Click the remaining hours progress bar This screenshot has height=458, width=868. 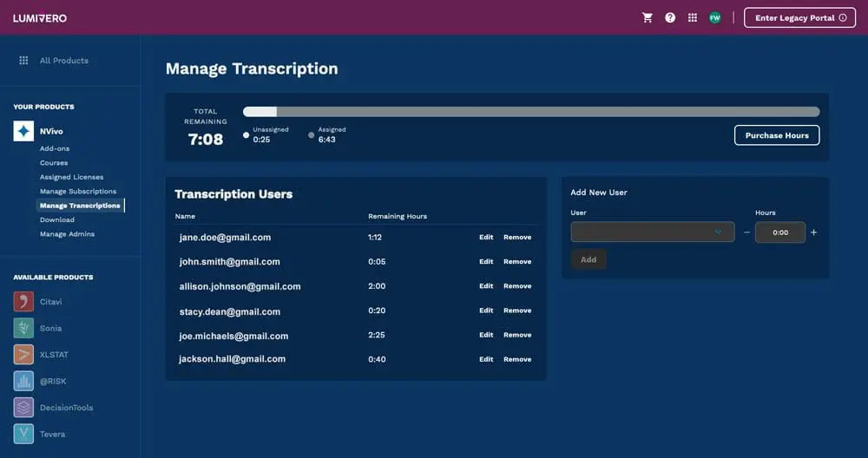click(531, 112)
